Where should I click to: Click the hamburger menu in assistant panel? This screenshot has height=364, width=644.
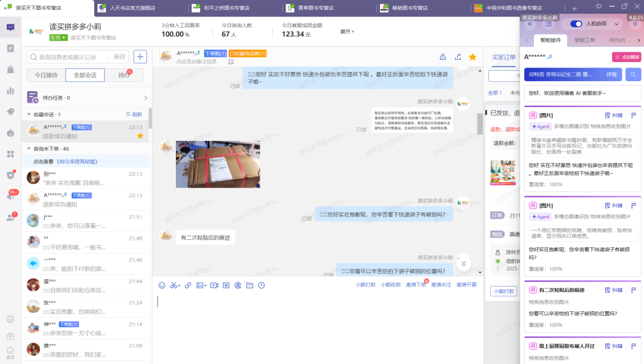pyautogui.click(x=635, y=24)
